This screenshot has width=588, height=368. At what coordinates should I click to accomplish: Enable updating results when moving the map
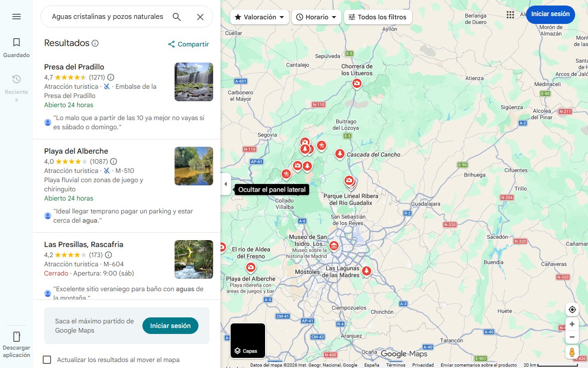(x=47, y=360)
